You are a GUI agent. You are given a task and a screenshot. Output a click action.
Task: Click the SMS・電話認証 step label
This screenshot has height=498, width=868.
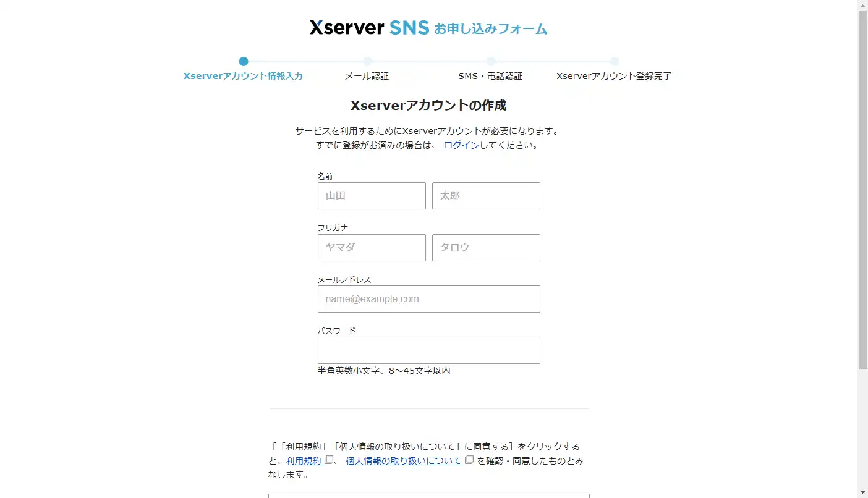click(490, 76)
